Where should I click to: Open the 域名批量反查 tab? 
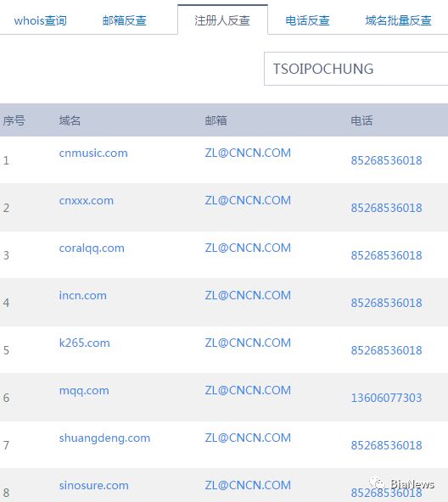[x=398, y=21]
